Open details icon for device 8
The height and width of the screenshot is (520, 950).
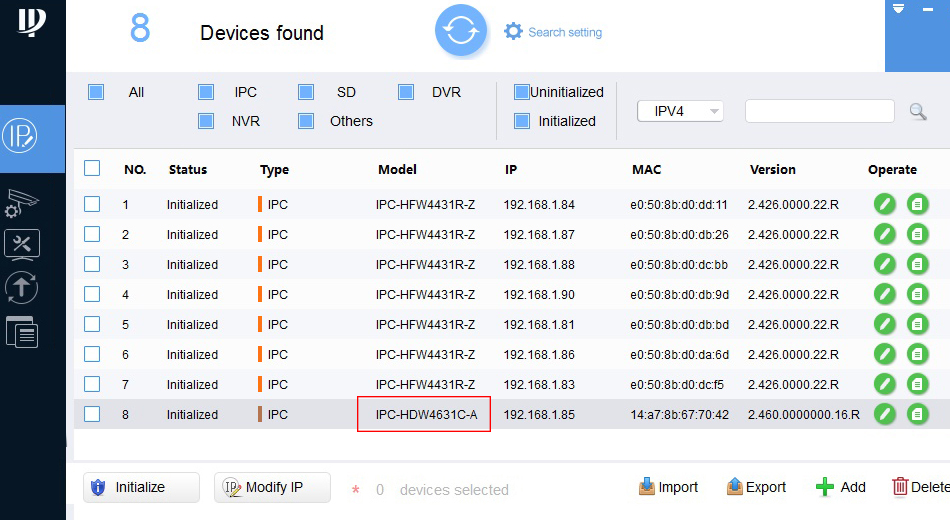pos(917,414)
